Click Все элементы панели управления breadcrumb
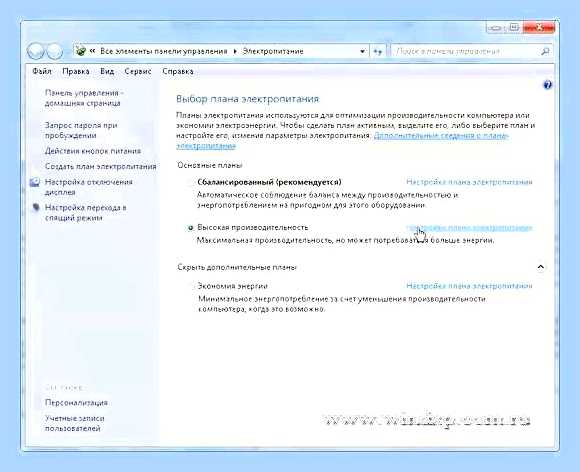This screenshot has width=580, height=472. (x=164, y=51)
